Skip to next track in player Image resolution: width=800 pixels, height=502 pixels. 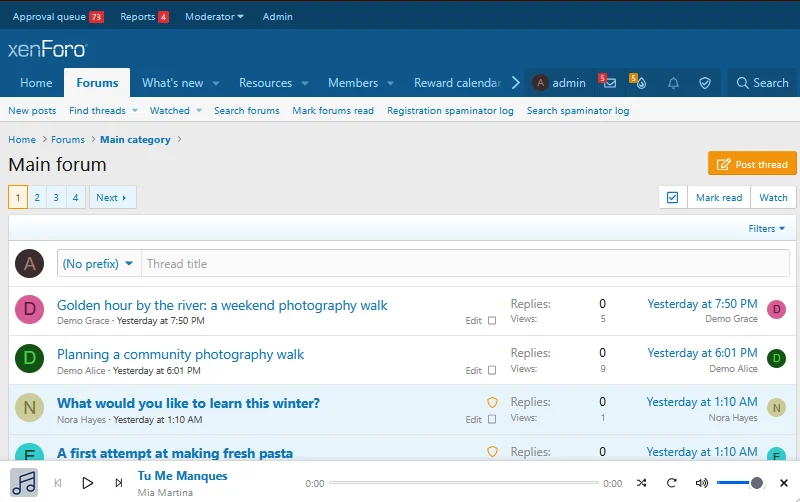tap(119, 483)
